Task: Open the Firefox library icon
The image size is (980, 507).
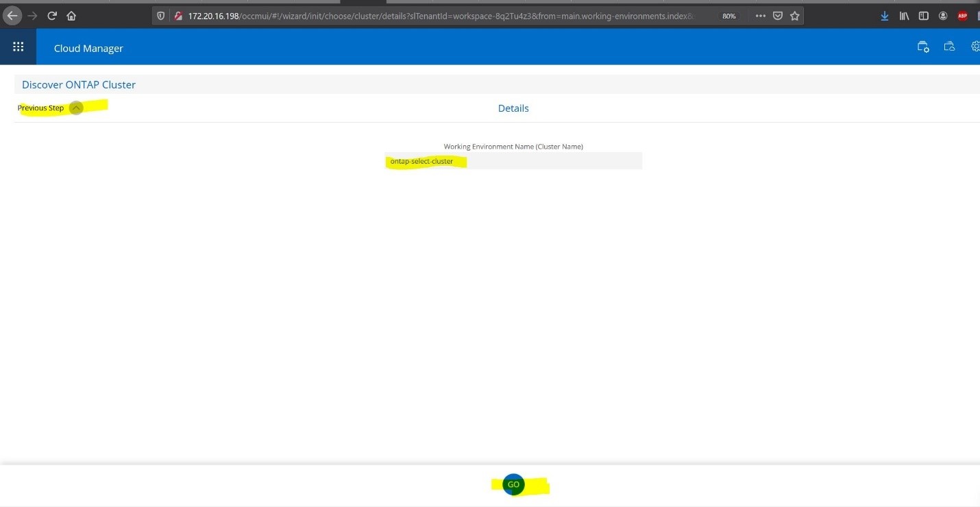Action: [905, 15]
